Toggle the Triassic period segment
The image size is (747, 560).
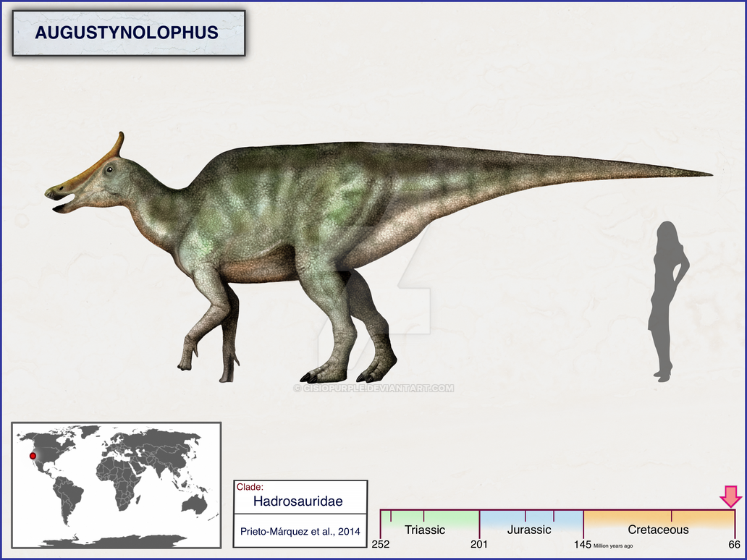(x=426, y=530)
